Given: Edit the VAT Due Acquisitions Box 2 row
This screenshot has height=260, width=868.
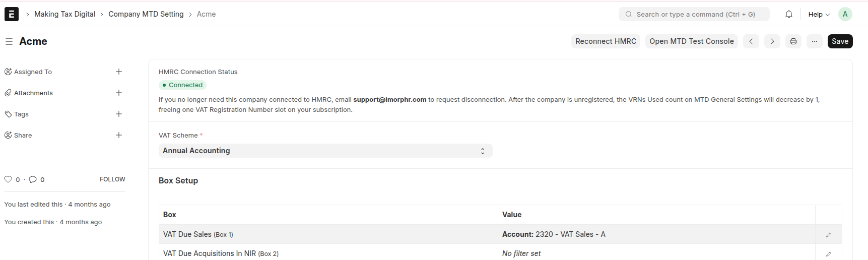Looking at the screenshot, I should coord(829,253).
